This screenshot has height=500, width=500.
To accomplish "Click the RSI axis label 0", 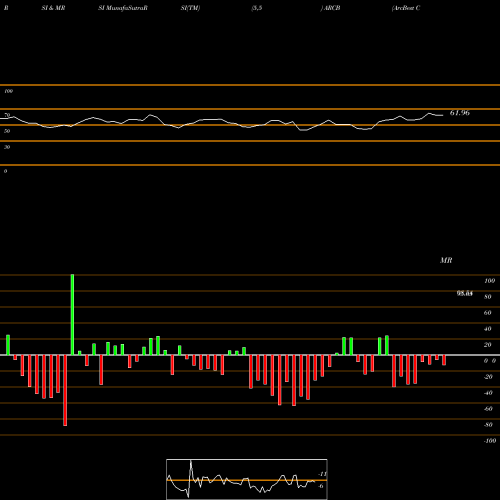I will [5, 171].
